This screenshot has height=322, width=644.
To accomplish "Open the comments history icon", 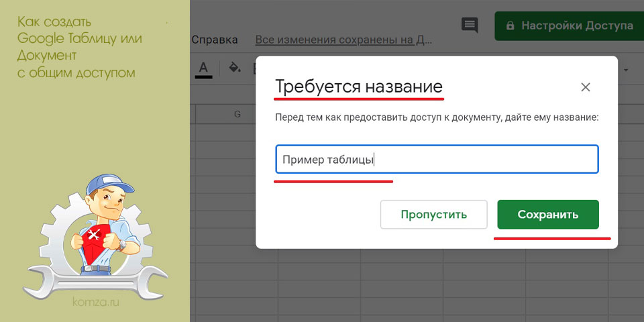I will (x=470, y=25).
